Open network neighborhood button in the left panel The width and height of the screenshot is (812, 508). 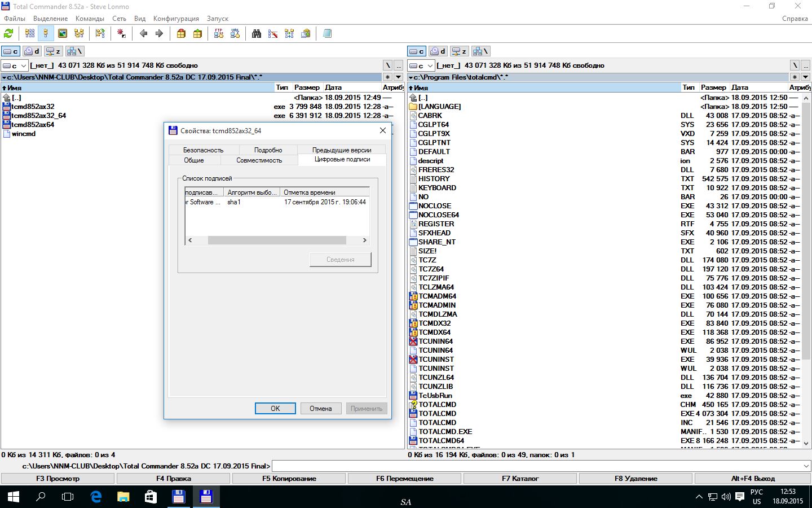(74, 51)
